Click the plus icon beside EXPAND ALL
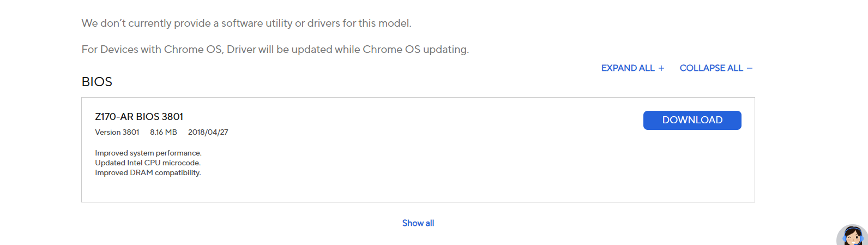Screen dimensions: 868x245 click(661, 68)
